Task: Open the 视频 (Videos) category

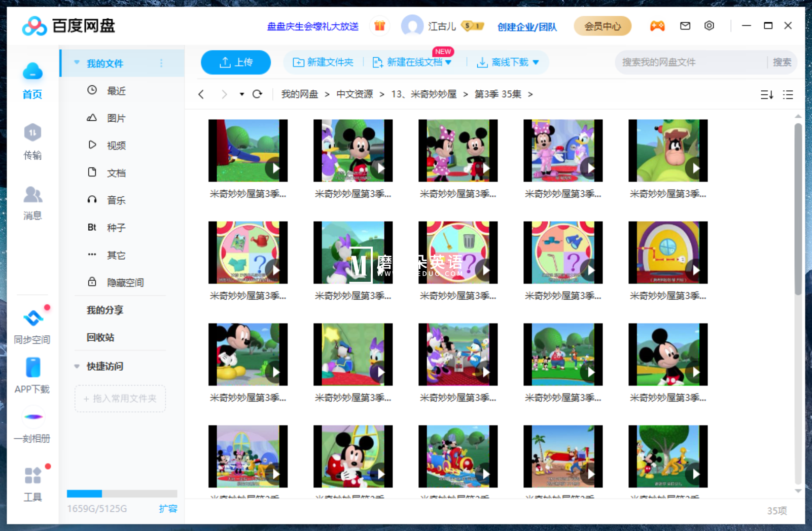Action: coord(116,145)
